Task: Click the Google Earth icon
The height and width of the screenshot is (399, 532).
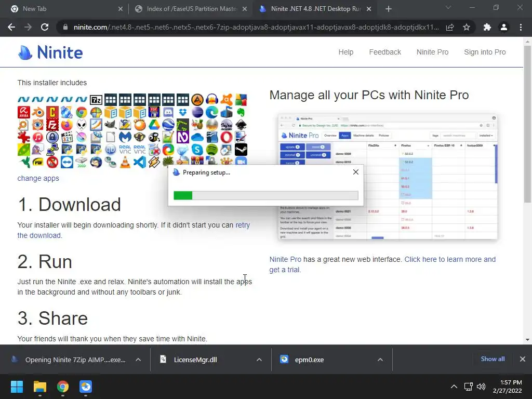Action: pos(168,125)
